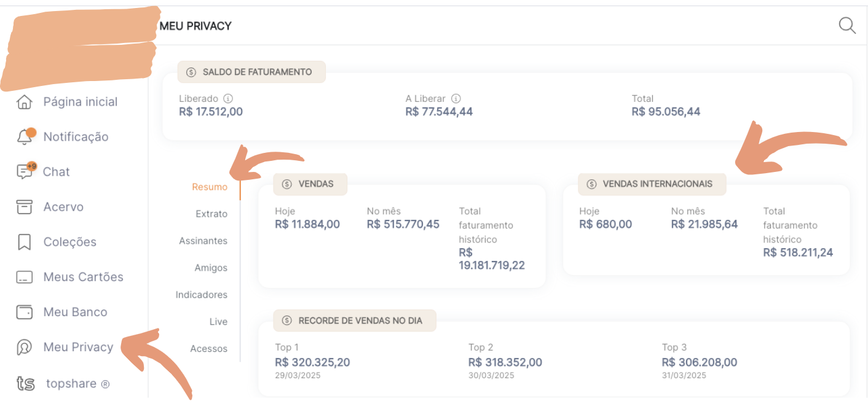Open notifications via the bell icon
Image resolution: width=868 pixels, height=404 pixels.
pos(25,137)
